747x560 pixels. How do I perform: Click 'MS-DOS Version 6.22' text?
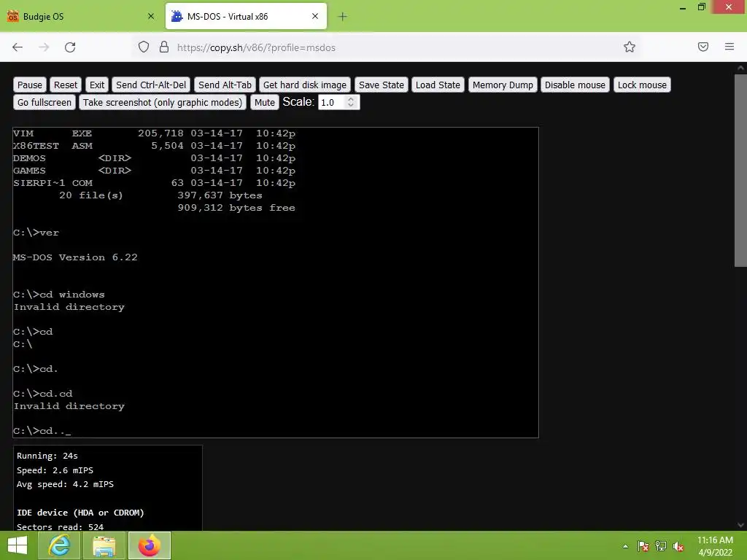[75, 257]
